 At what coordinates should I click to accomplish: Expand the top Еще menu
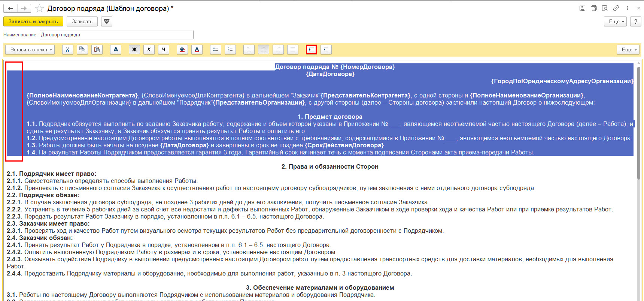tap(616, 21)
